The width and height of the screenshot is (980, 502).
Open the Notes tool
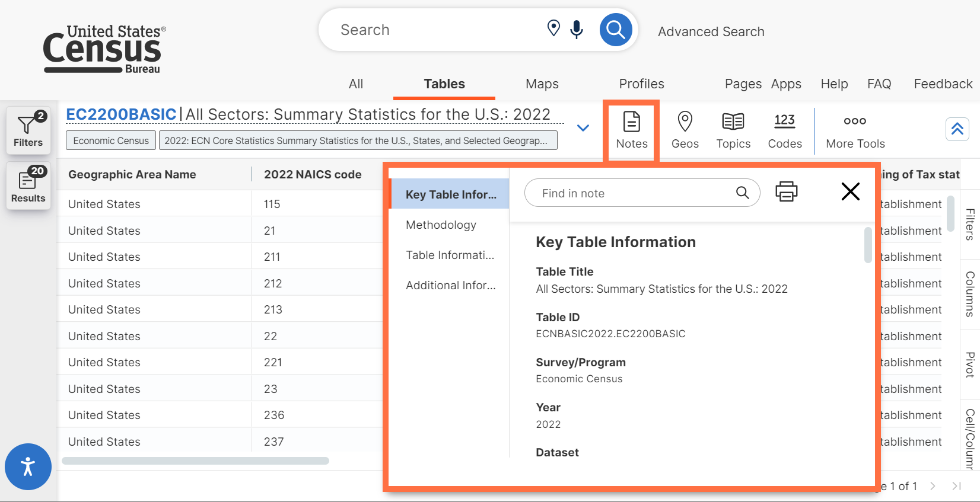click(632, 130)
